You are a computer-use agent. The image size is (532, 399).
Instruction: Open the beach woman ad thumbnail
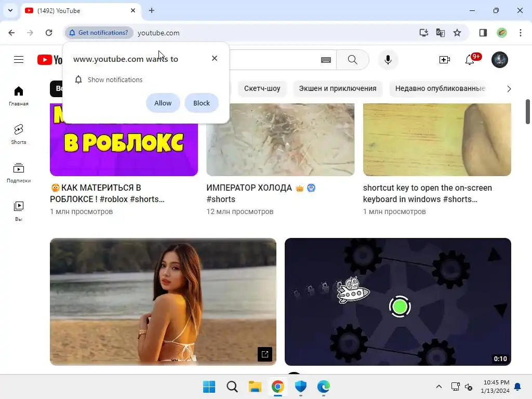point(163,302)
